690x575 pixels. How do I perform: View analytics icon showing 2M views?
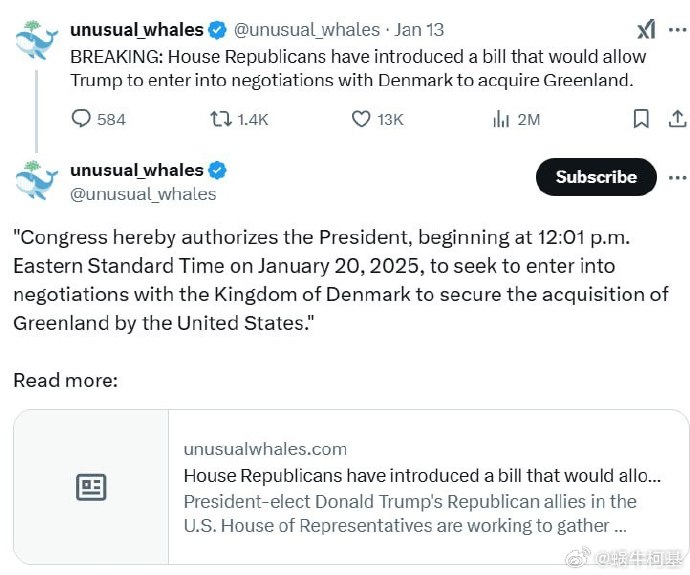tap(501, 119)
